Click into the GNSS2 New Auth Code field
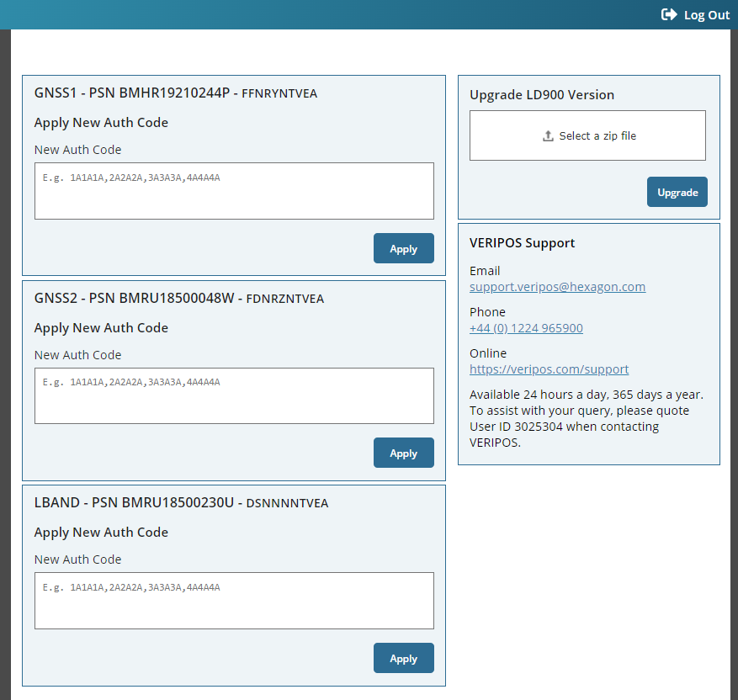The width and height of the screenshot is (738, 700). tap(234, 395)
